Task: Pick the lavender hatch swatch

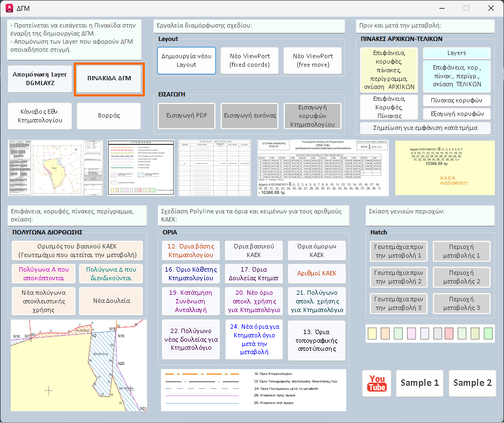Action: (425, 334)
